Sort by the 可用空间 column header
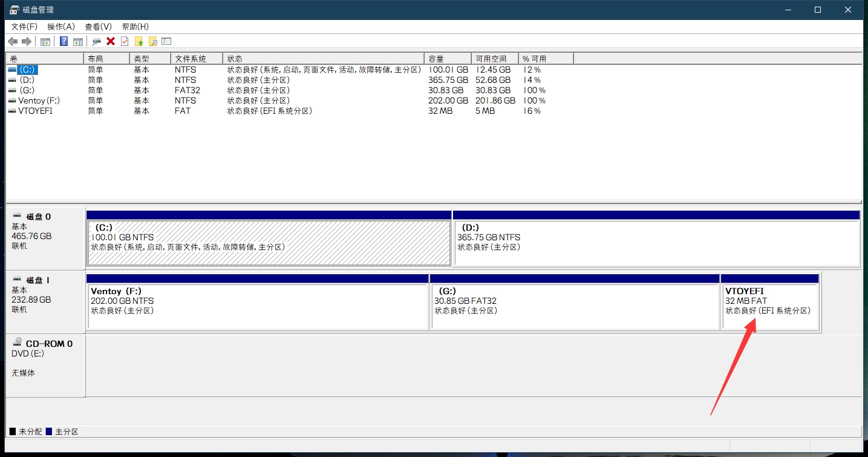The width and height of the screenshot is (868, 457). pyautogui.click(x=495, y=59)
